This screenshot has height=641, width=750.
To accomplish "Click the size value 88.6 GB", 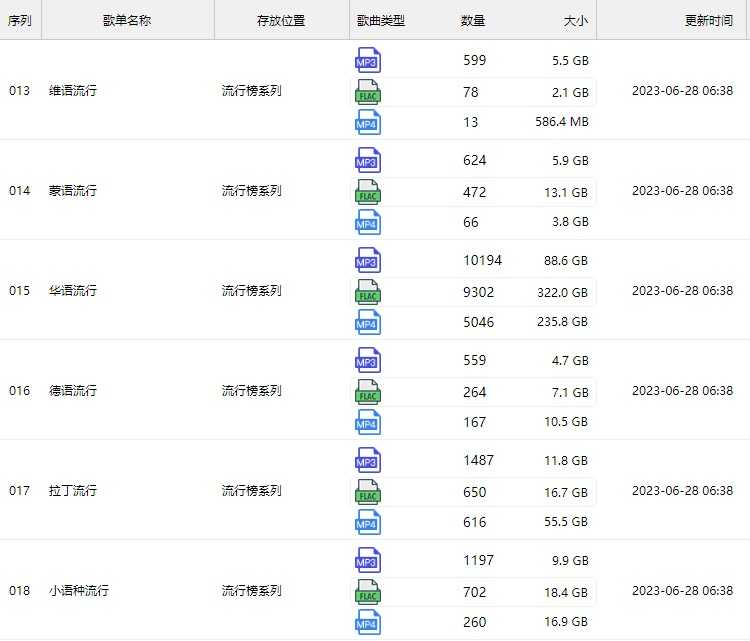I will pos(566,261).
